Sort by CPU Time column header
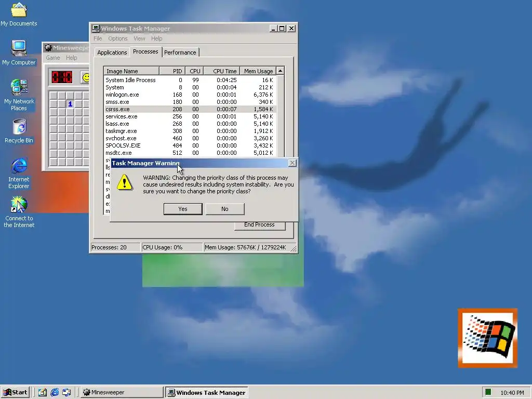532x399 pixels. pyautogui.click(x=221, y=71)
